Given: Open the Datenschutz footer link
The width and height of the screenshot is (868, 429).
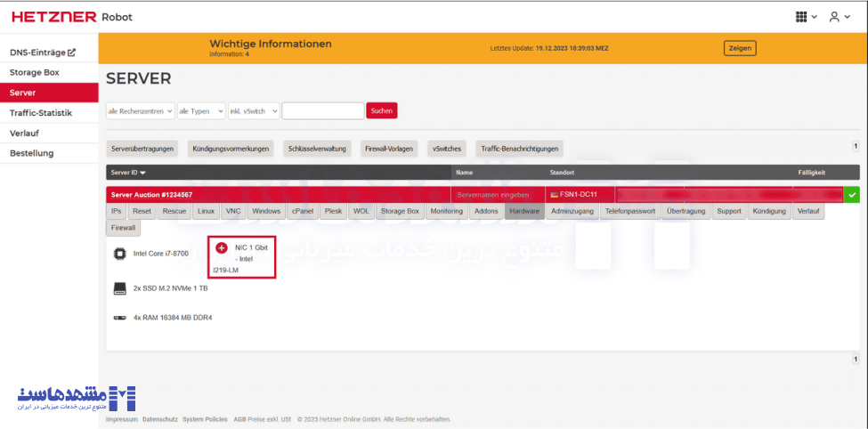Looking at the screenshot, I should pyautogui.click(x=160, y=419).
